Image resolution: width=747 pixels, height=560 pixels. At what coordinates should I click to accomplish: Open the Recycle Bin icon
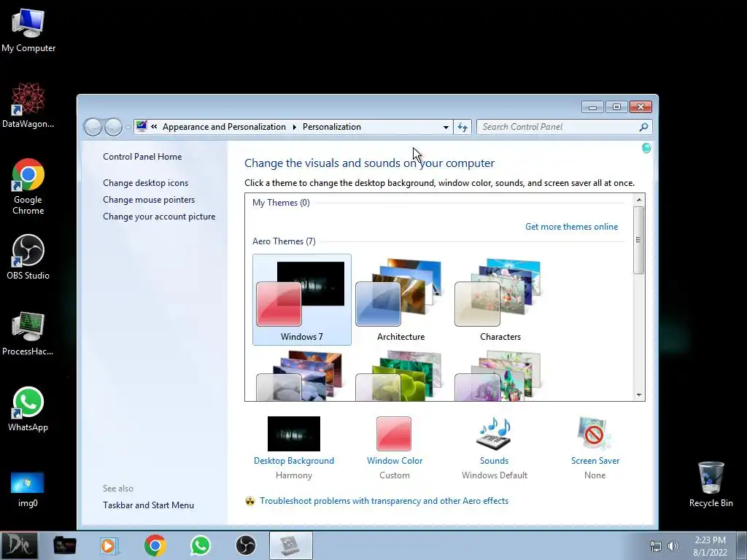[x=711, y=484]
